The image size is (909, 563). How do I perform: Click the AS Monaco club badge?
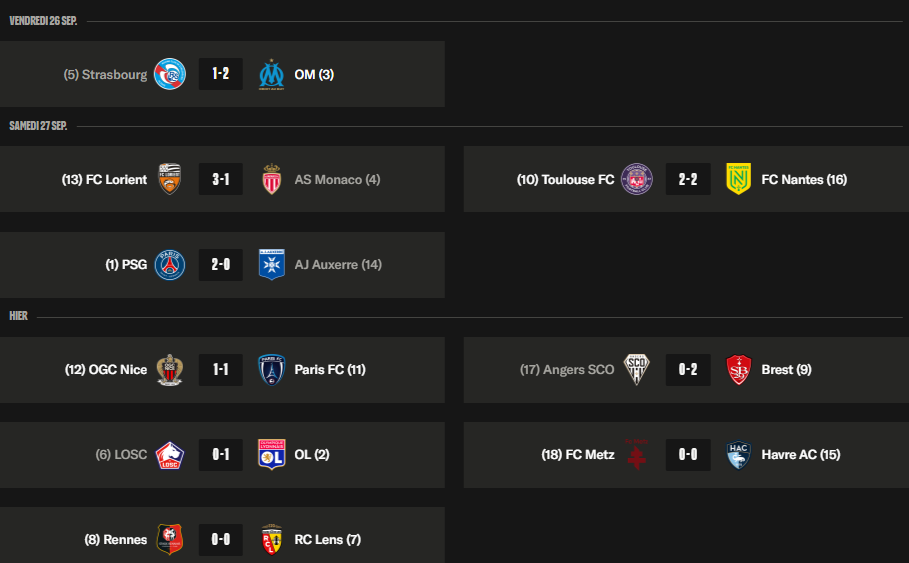click(271, 179)
